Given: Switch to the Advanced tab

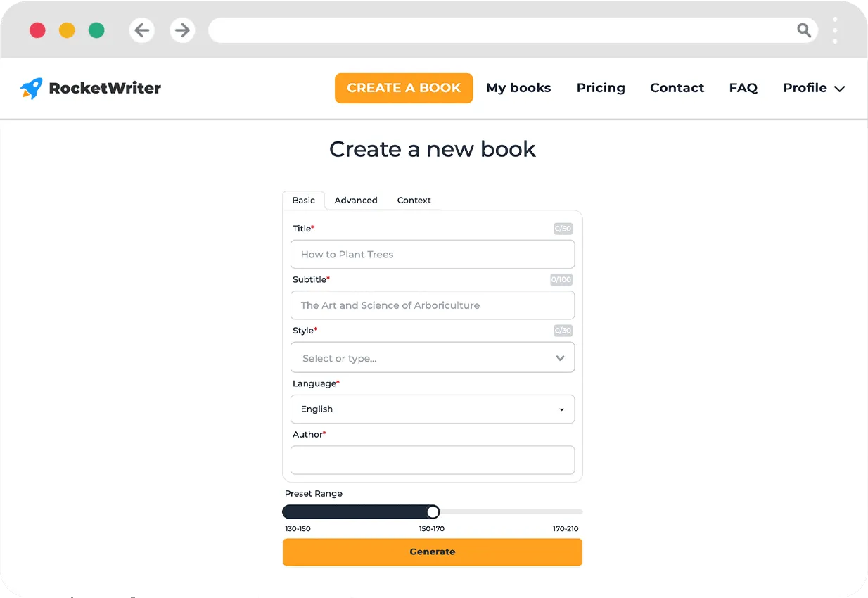Looking at the screenshot, I should pos(356,201).
